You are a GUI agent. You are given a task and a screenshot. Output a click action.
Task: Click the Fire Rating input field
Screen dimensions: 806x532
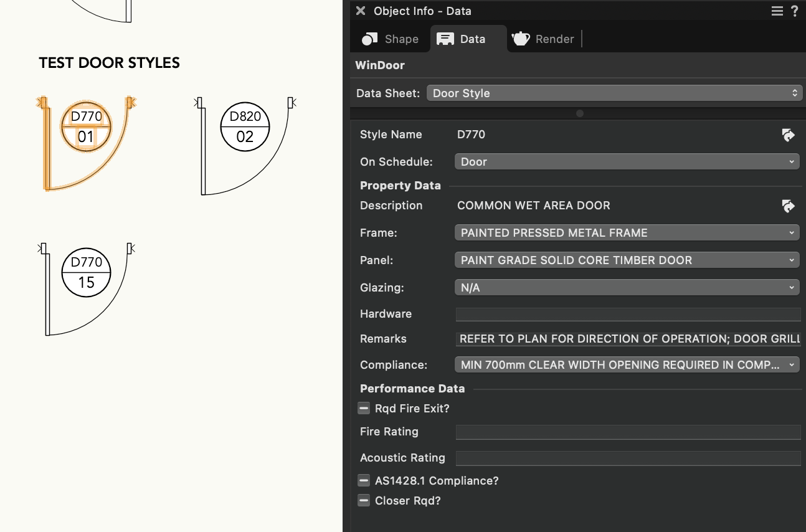[x=628, y=432]
